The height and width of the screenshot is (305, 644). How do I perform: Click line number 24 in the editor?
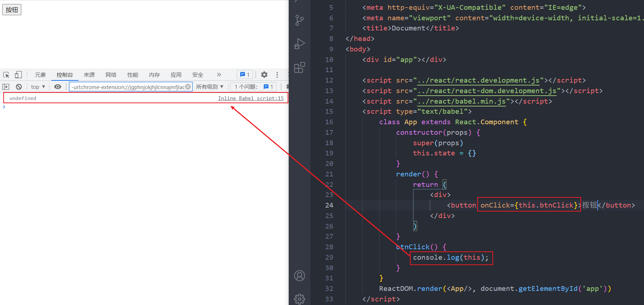point(329,205)
